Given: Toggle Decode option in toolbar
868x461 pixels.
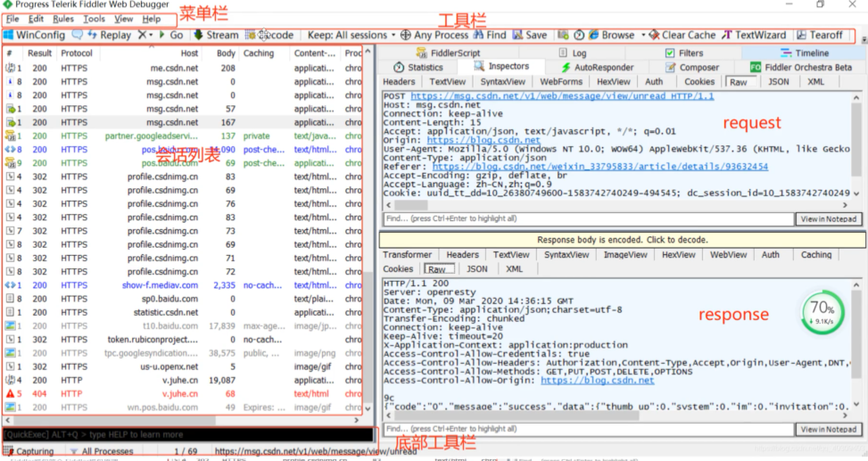Looking at the screenshot, I should [x=269, y=35].
